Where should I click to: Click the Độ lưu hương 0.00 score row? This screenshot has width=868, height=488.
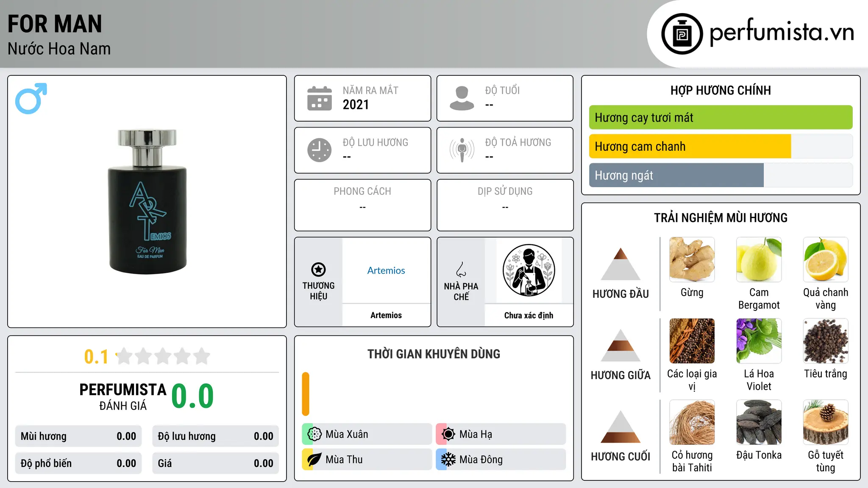(215, 436)
